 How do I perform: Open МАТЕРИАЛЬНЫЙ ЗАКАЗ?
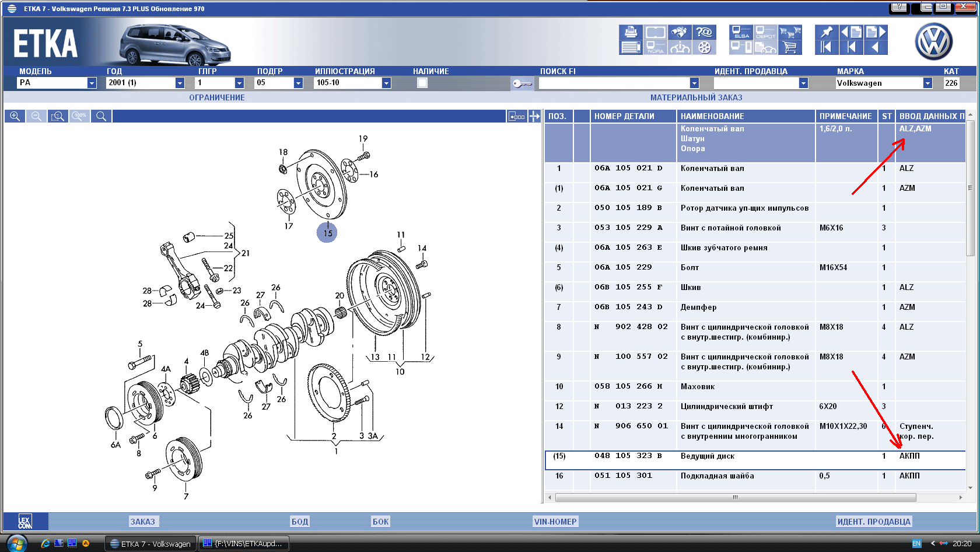pos(696,97)
